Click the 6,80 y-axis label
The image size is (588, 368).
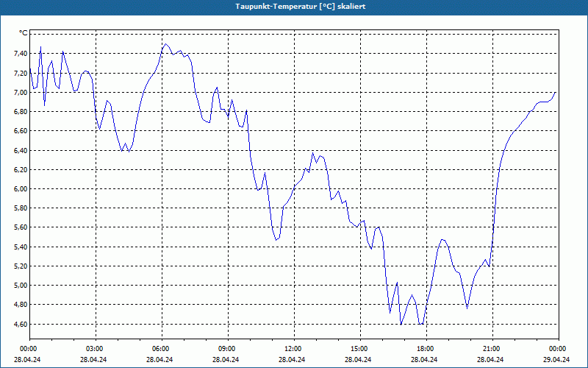[x=21, y=112]
